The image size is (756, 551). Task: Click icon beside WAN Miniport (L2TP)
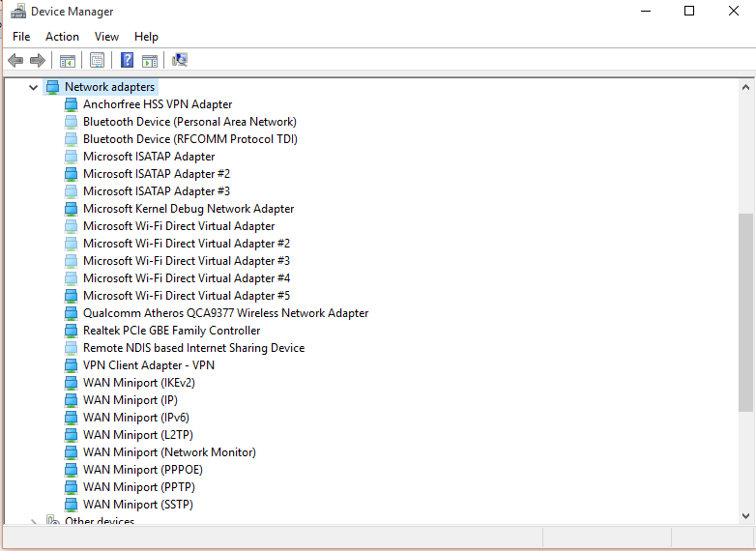click(71, 435)
